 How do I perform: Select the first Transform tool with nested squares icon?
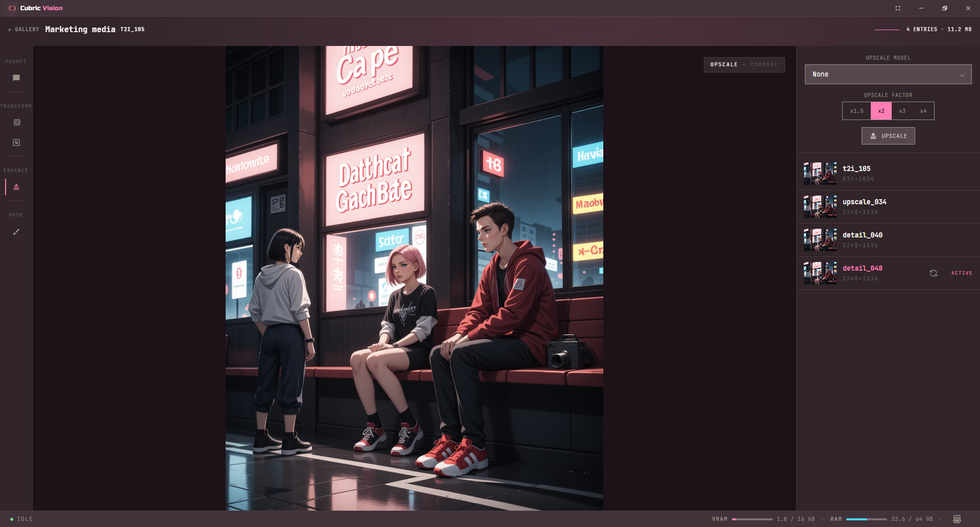coord(16,123)
